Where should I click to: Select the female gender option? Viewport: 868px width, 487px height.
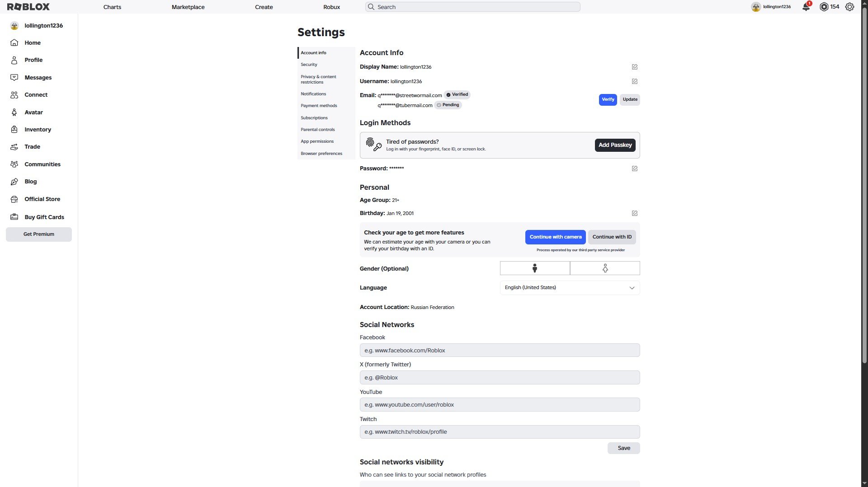[x=605, y=268]
